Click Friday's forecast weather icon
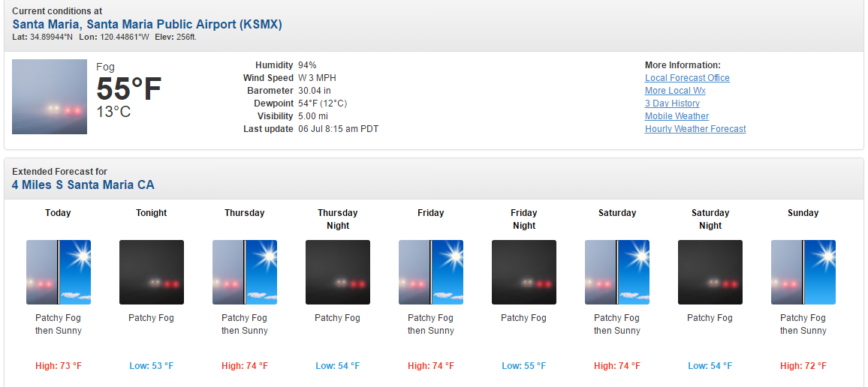 tap(431, 272)
